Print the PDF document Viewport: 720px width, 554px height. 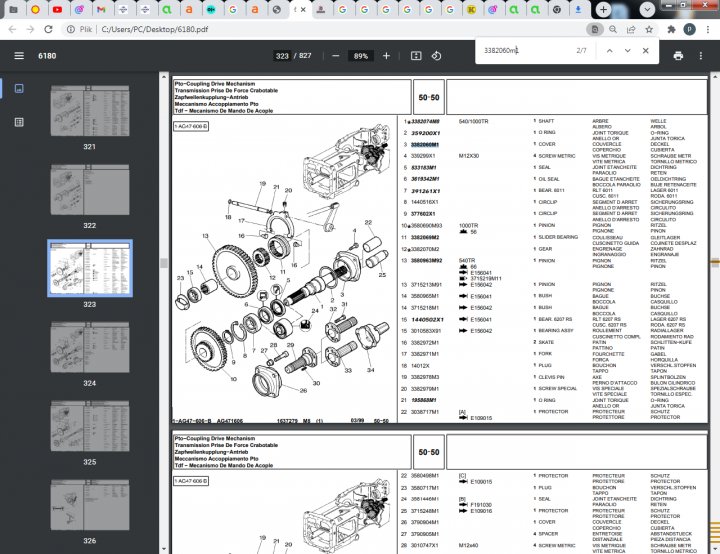coord(678,56)
